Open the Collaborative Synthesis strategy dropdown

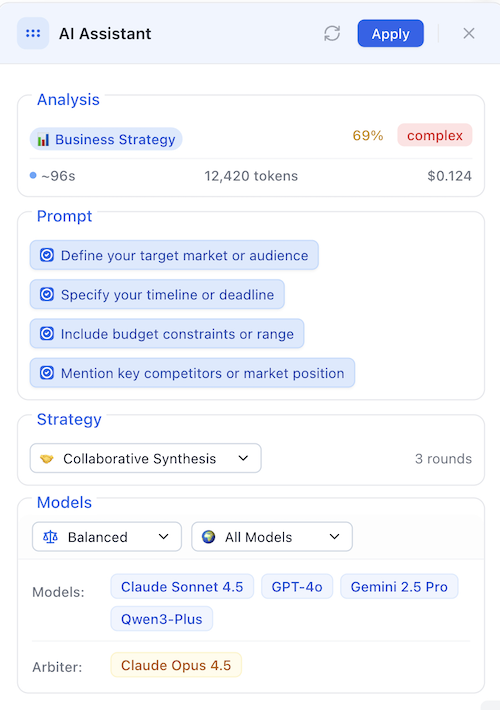146,458
